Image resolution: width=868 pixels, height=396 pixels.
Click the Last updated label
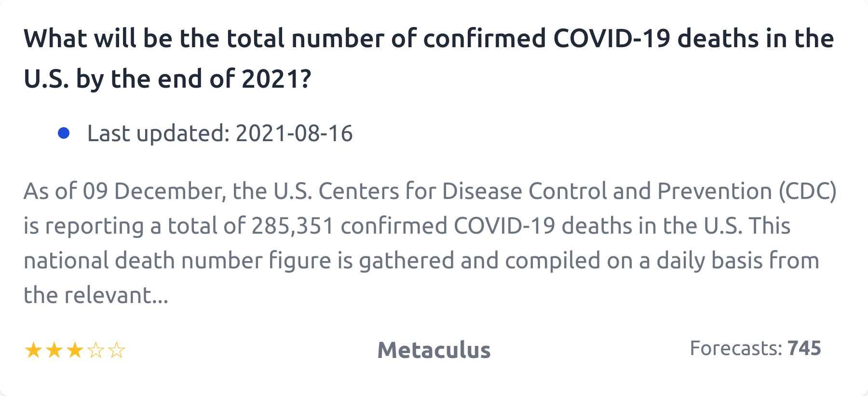pos(158,133)
